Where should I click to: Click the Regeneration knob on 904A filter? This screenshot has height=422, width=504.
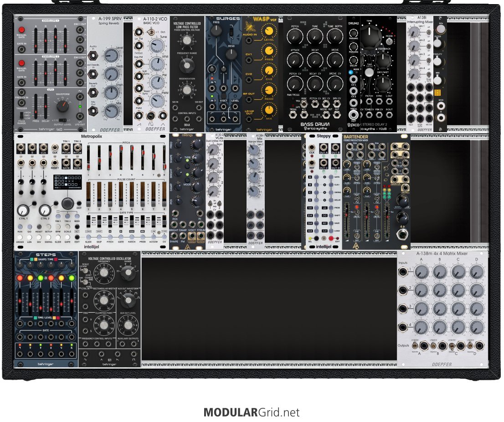(x=187, y=90)
